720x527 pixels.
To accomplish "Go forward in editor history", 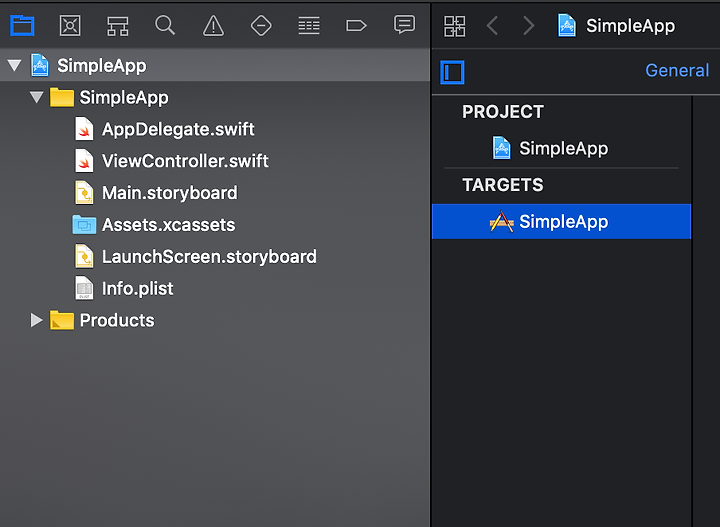I will pos(529,26).
